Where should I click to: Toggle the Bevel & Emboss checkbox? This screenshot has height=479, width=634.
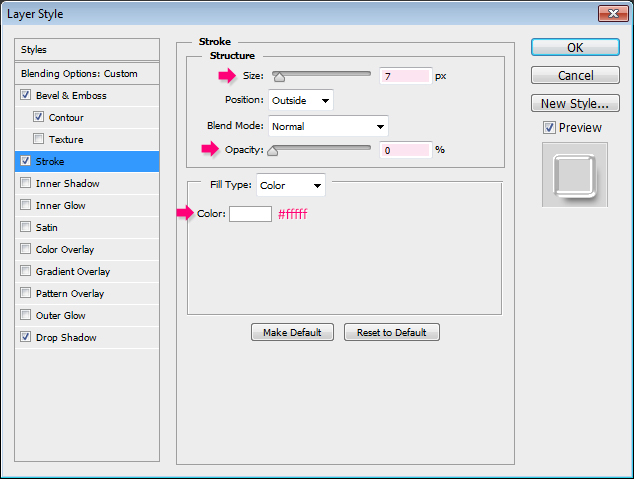tap(25, 95)
